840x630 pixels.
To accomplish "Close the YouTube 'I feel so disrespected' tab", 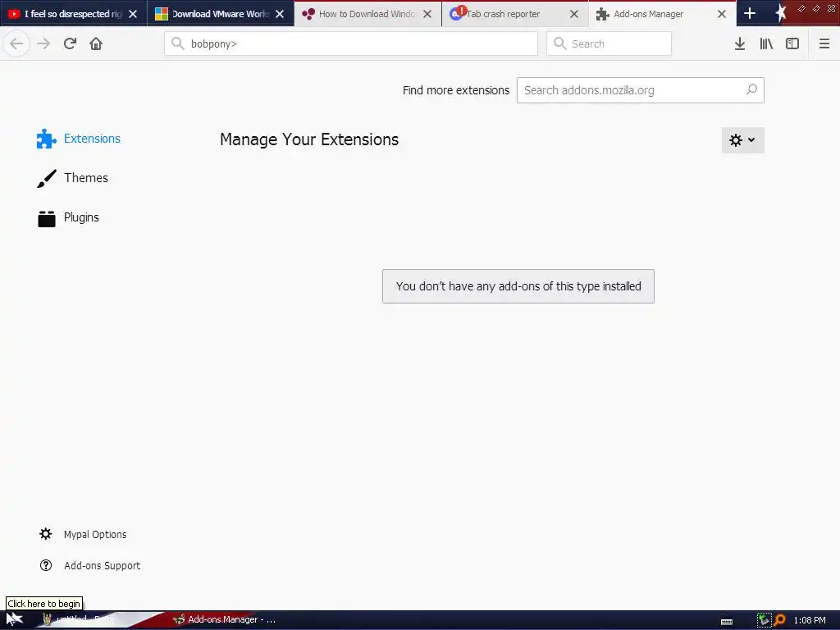I will click(x=133, y=14).
